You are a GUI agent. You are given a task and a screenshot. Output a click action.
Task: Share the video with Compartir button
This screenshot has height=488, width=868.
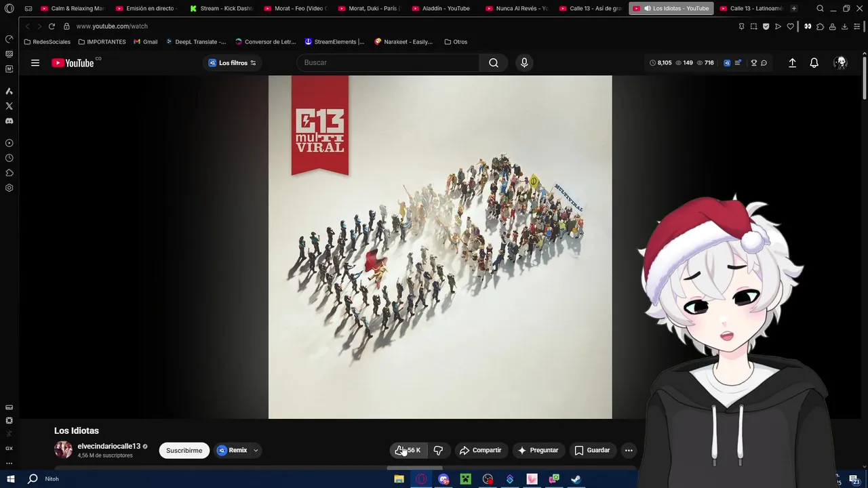point(480,450)
